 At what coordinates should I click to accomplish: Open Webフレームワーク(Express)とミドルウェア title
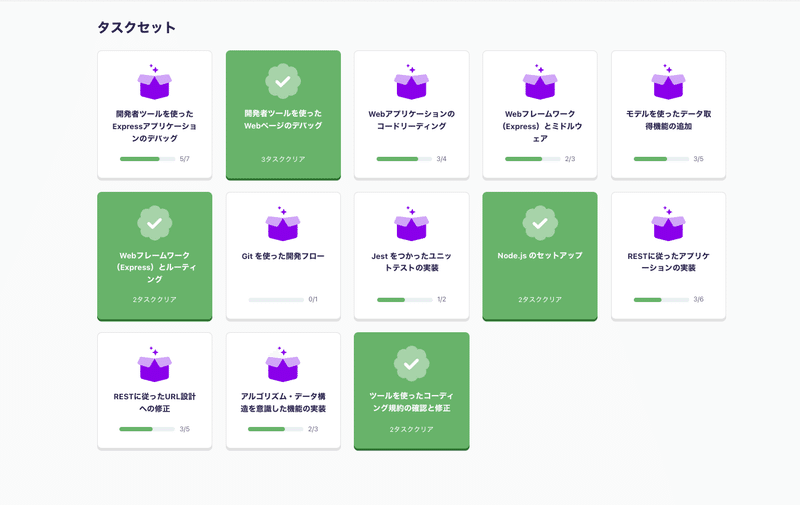pos(540,126)
